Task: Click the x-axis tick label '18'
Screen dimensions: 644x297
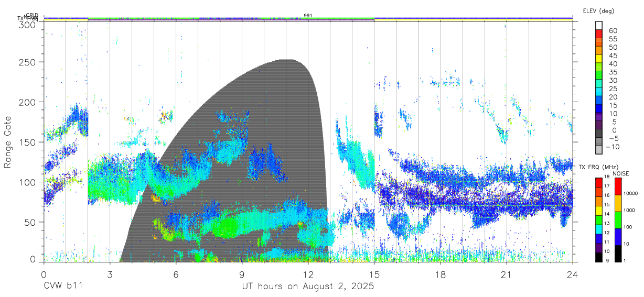Action: coord(441,274)
